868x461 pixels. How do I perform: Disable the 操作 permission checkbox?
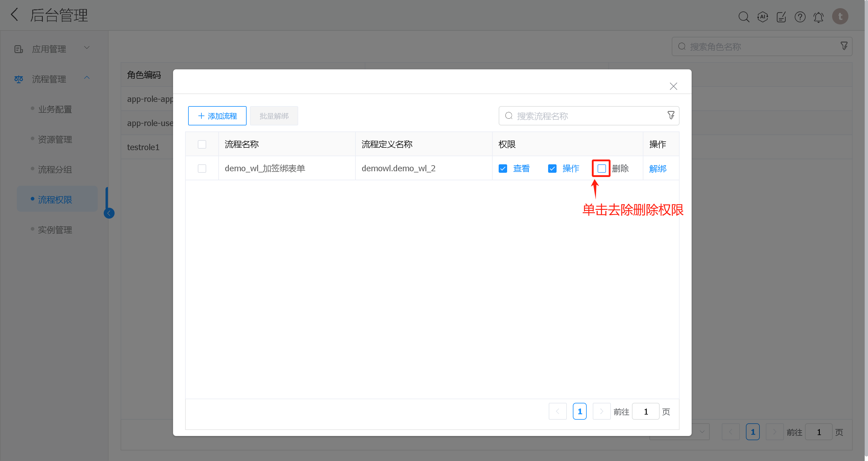[x=552, y=168]
